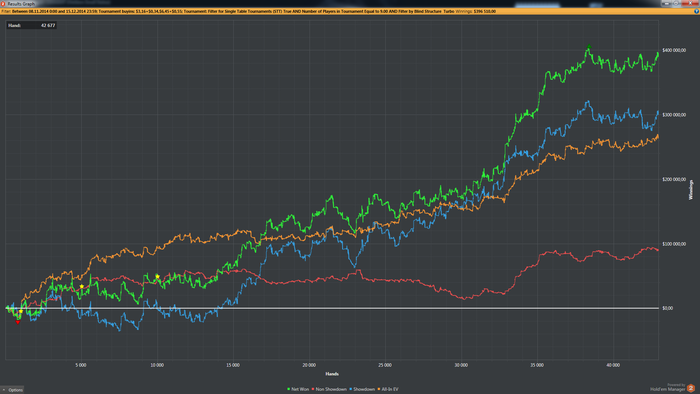Image resolution: width=700 pixels, height=394 pixels.
Task: Click the yellow star marker near 10 000 hands
Action: (157, 277)
